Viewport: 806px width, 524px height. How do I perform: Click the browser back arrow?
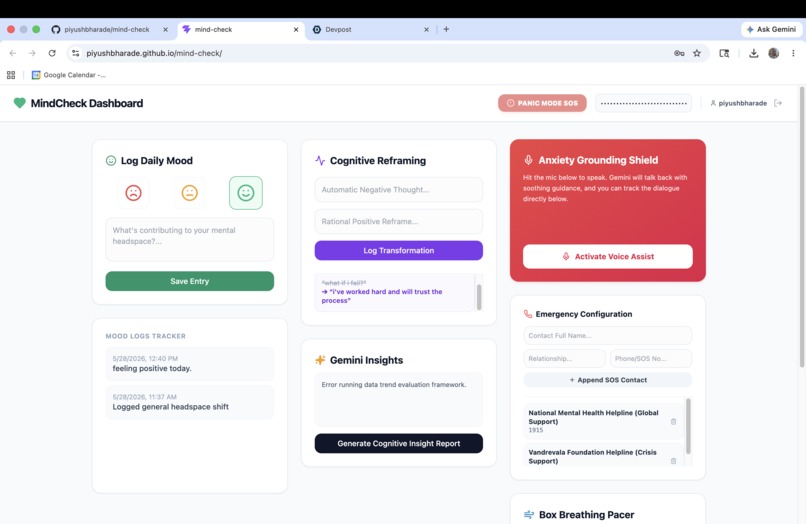click(13, 53)
